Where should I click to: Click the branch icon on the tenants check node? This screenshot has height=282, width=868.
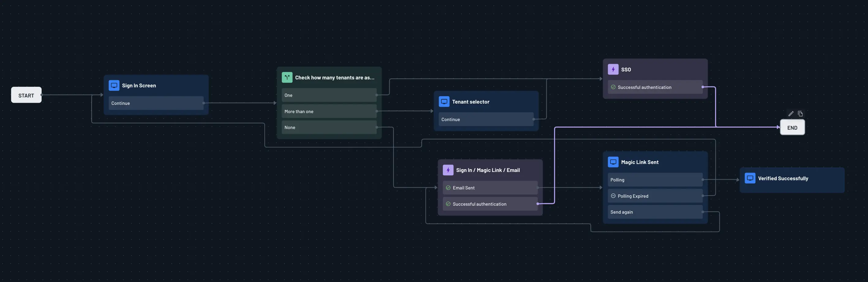tap(287, 77)
